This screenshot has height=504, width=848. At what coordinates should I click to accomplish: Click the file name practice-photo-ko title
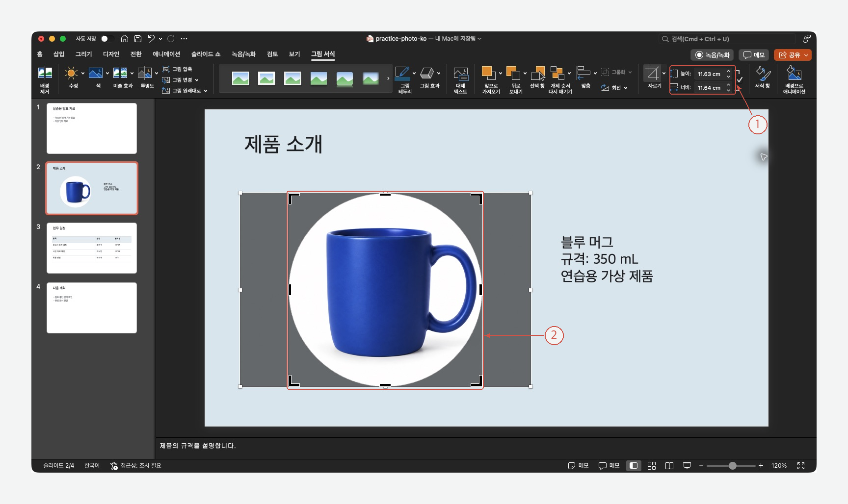(x=401, y=39)
